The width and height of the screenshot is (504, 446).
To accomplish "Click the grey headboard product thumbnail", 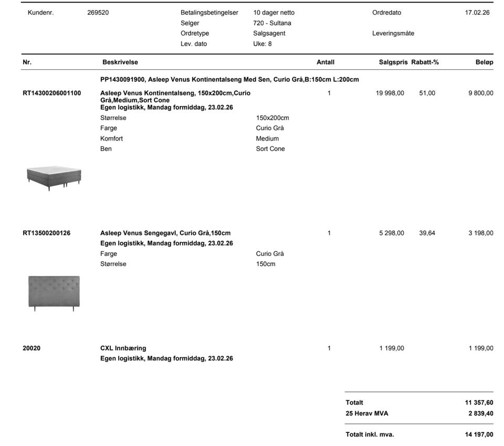I will pos(54,293).
